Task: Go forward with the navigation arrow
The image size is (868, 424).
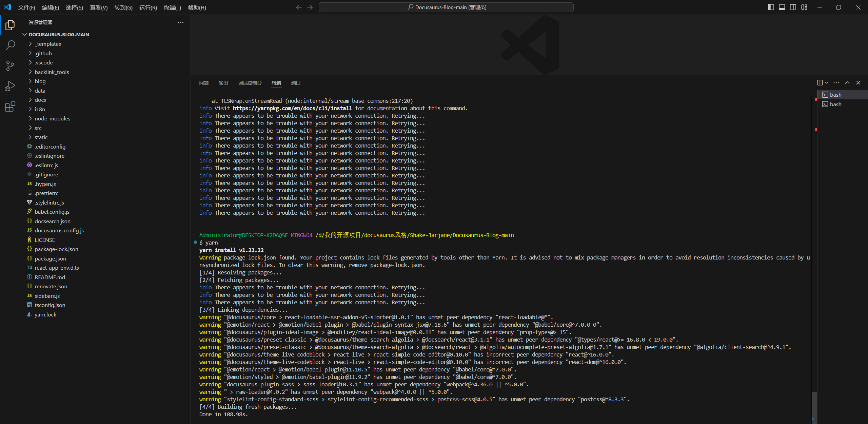Action: coord(310,7)
